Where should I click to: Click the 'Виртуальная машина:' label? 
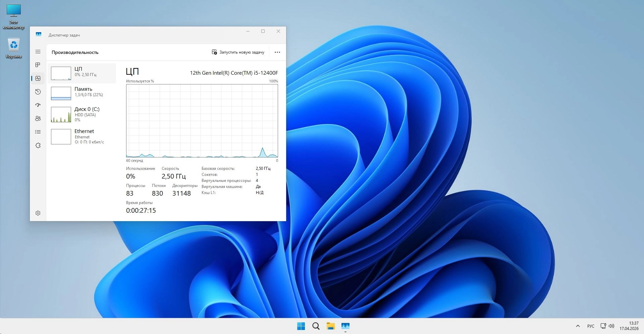[x=222, y=187]
